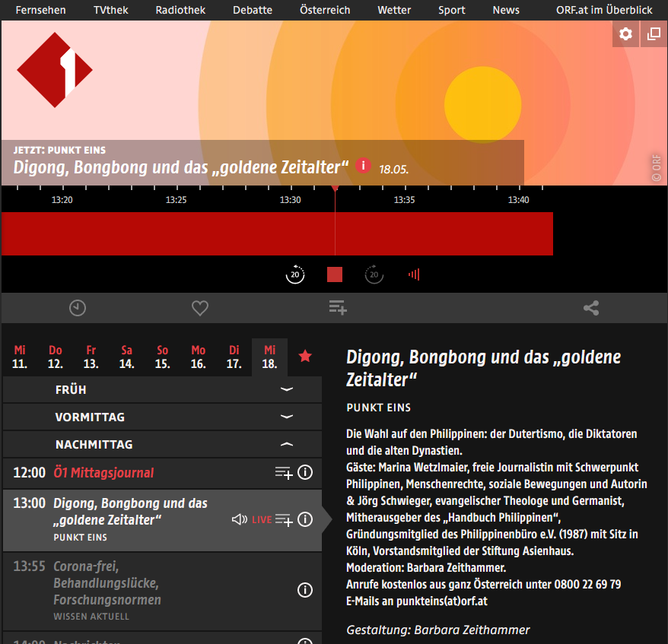Click PUNKT EINS label in detail panel
The image size is (668, 644).
379,408
